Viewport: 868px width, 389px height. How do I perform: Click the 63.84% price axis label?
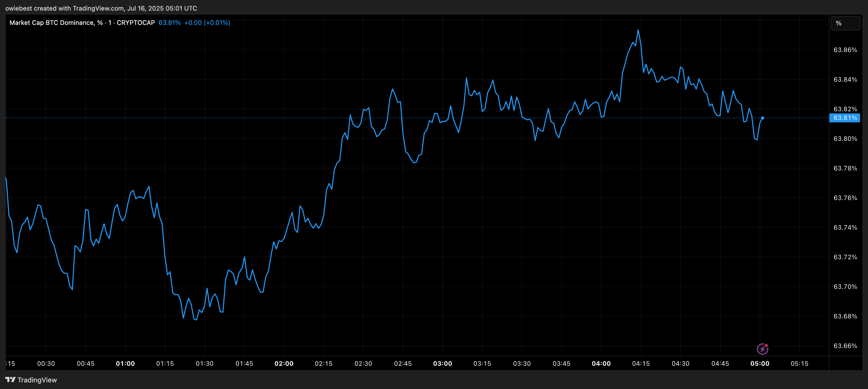pos(845,80)
